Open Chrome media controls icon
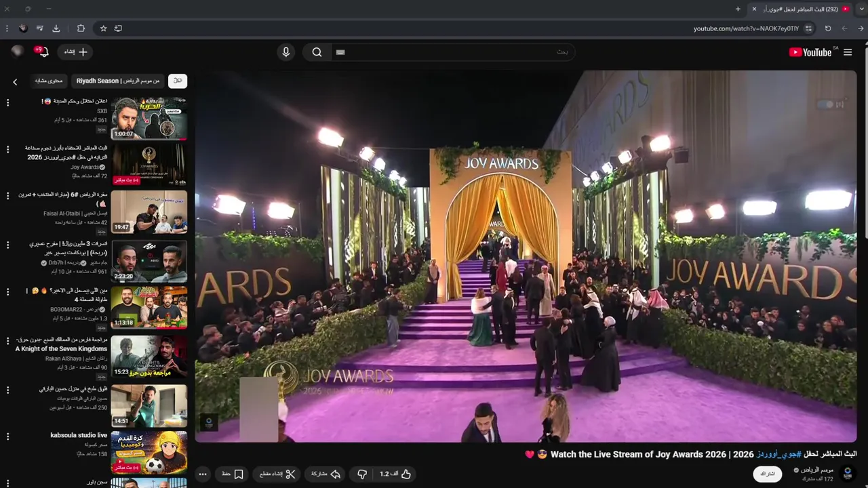Viewport: 868px width, 488px height. pos(40,28)
